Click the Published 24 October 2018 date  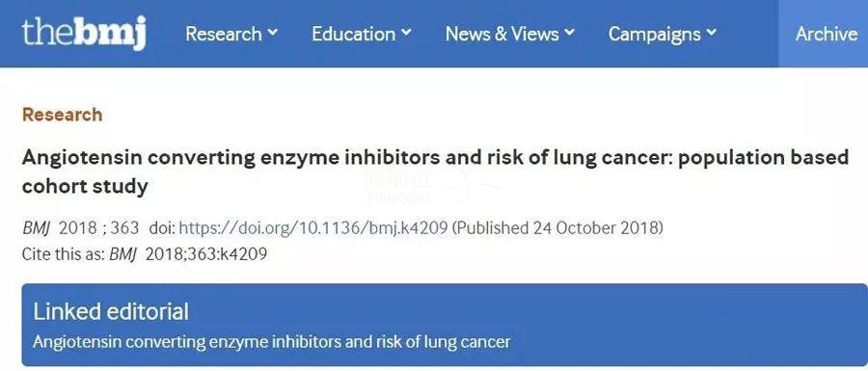click(558, 227)
